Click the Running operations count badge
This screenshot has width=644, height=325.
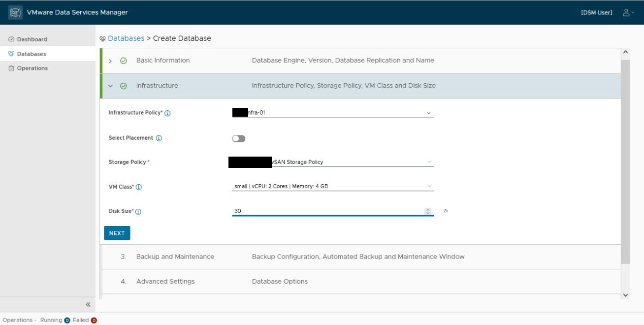pos(67,321)
